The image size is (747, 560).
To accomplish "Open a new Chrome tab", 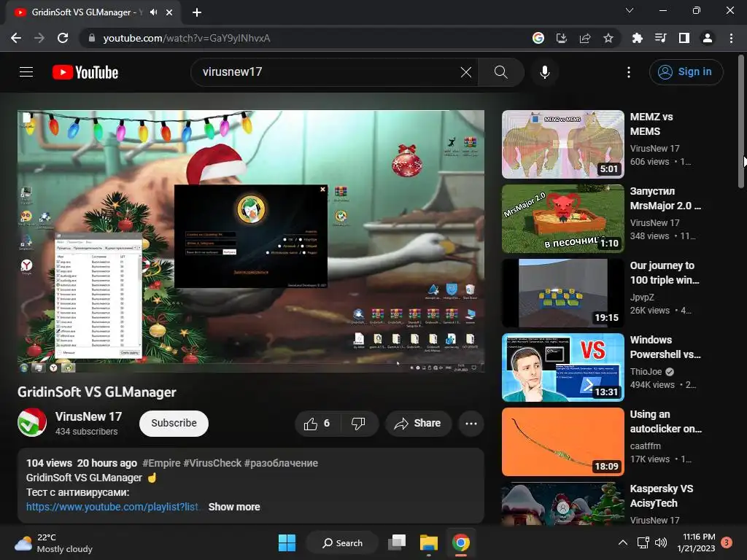I will (x=197, y=12).
